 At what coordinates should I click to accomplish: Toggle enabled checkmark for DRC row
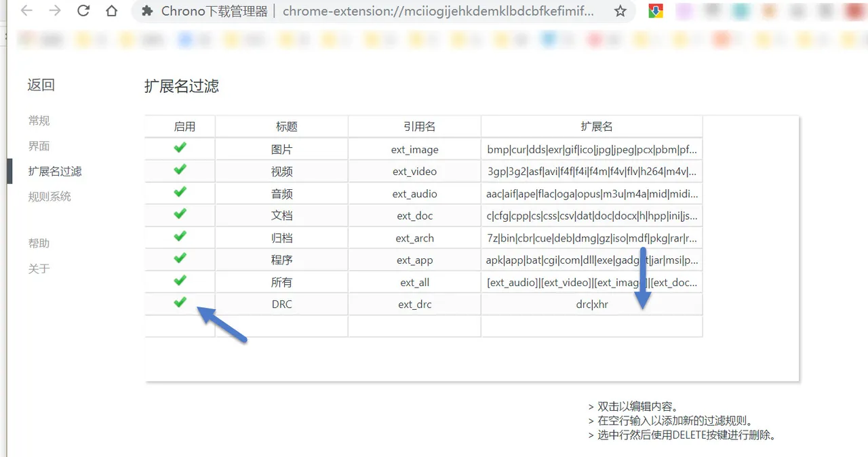click(x=180, y=302)
